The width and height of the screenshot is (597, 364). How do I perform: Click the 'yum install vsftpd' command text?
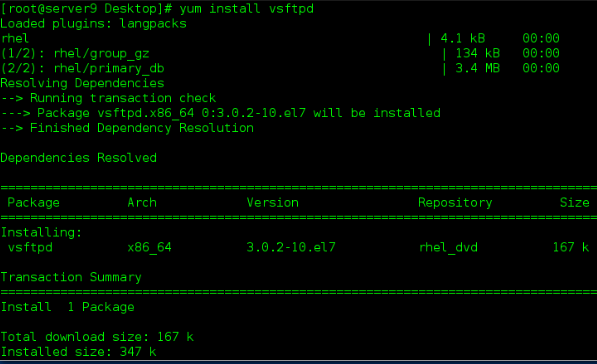pyautogui.click(x=246, y=8)
